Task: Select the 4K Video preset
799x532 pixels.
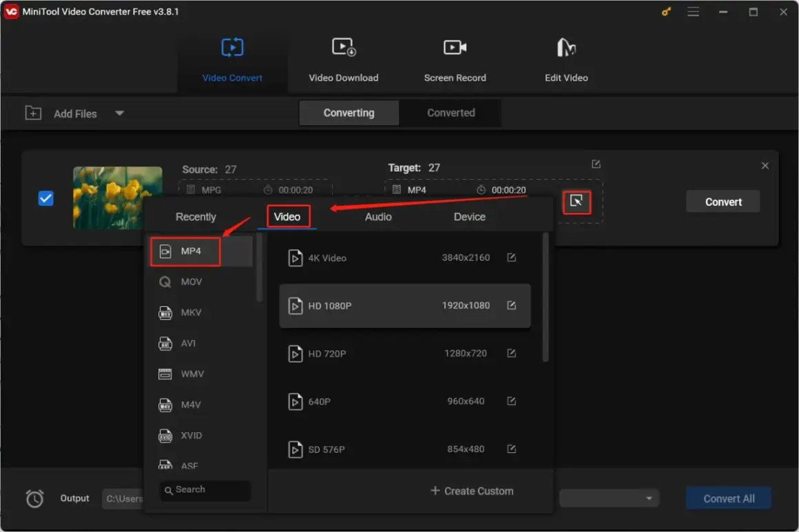Action: click(x=404, y=257)
